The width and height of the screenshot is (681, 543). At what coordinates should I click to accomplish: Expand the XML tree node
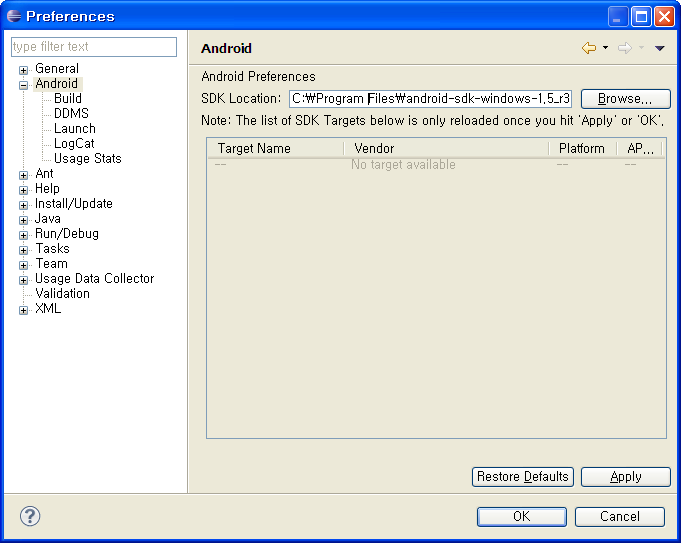click(23, 310)
